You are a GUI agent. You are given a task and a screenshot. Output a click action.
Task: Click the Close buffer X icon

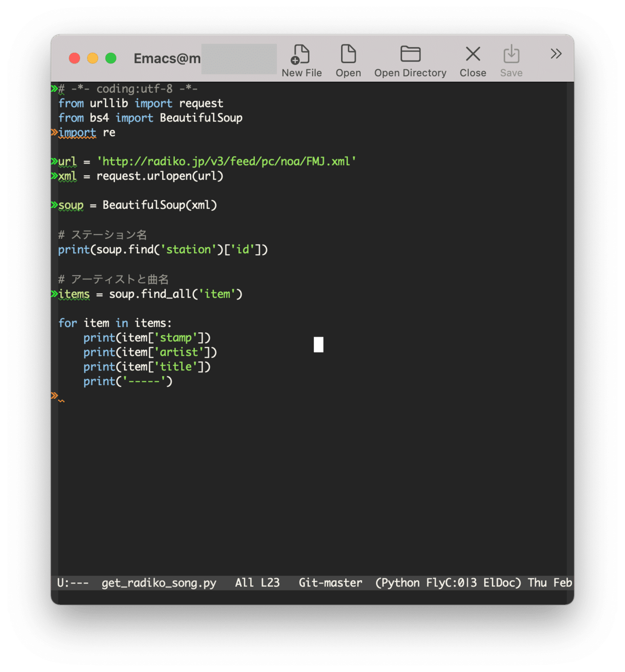[x=472, y=55]
